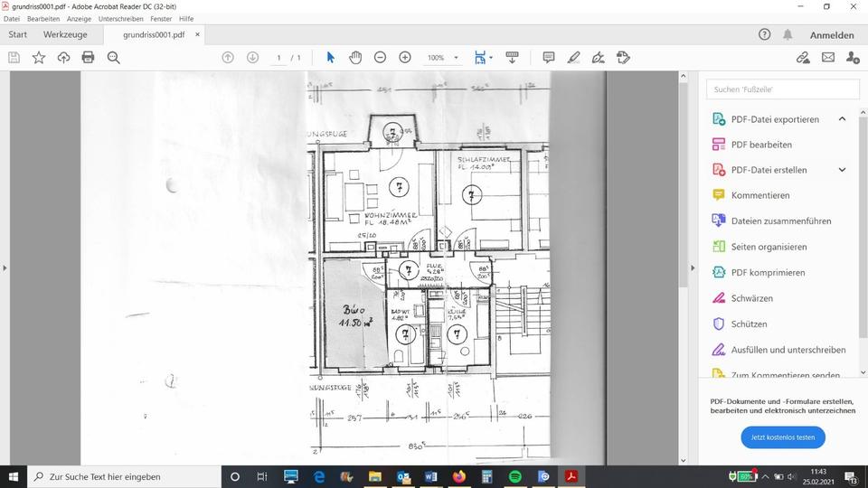
Task: Open the notifications bell
Action: (x=788, y=34)
